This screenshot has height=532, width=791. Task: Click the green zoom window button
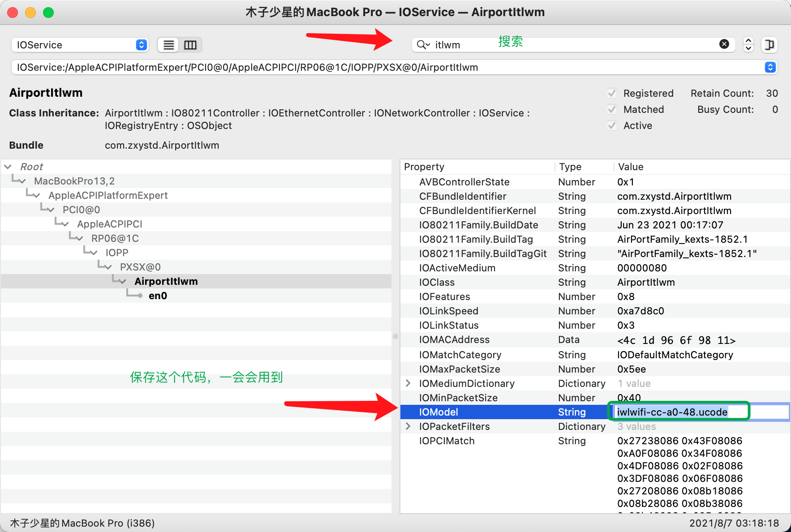(x=48, y=13)
